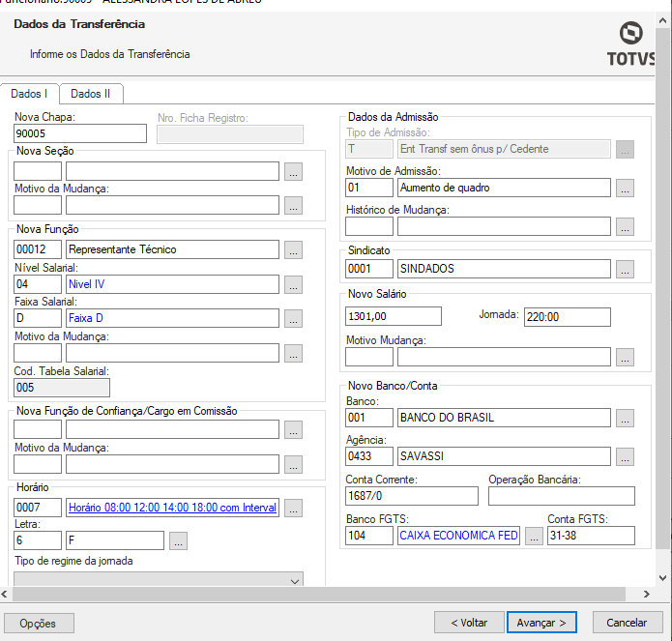Open lookup for Nova Função Motivo da Mudança
The image size is (672, 641).
tap(293, 353)
